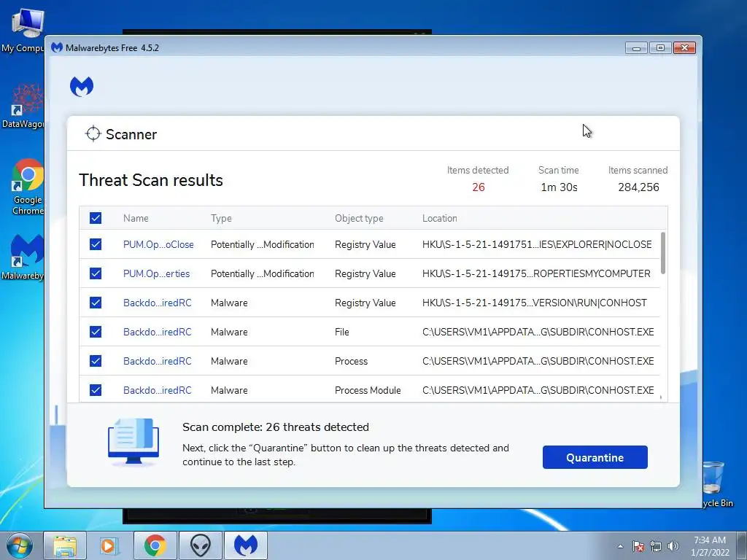Click location ending ROPERTIESMYCOMPUTER
Viewport: 747px width, 560px height.
pos(536,273)
